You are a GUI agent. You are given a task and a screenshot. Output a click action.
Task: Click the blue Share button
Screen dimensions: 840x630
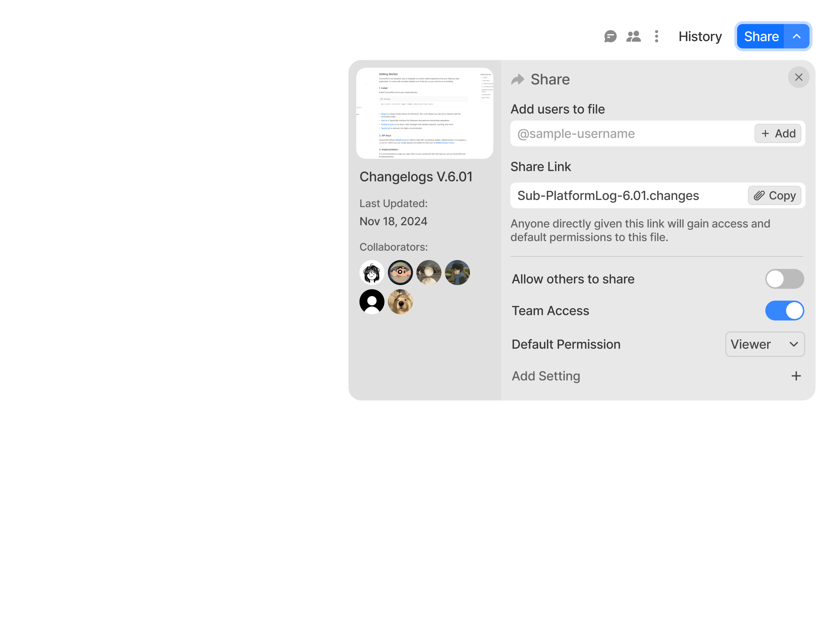(x=761, y=36)
